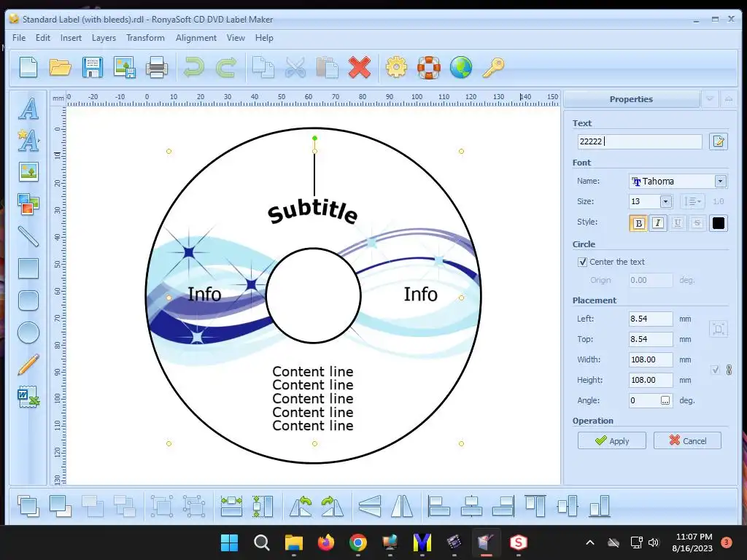Select the Pencil drawing tool
Image resolution: width=747 pixels, height=560 pixels.
point(28,365)
